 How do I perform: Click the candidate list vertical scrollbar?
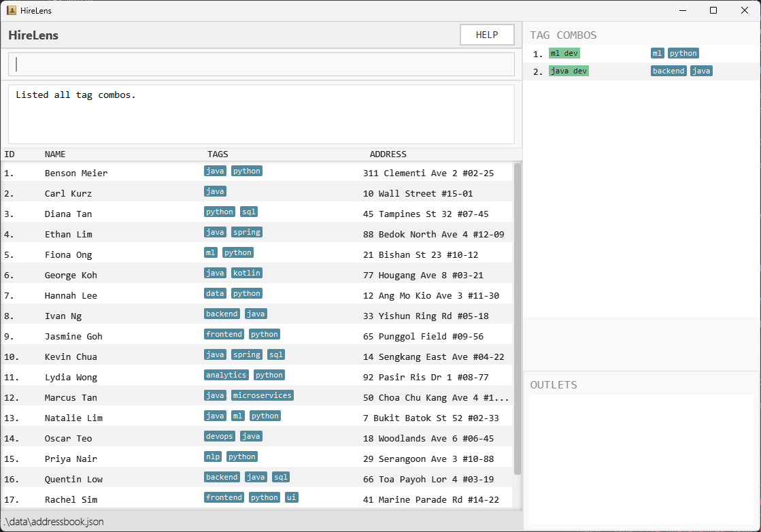pyautogui.click(x=518, y=318)
